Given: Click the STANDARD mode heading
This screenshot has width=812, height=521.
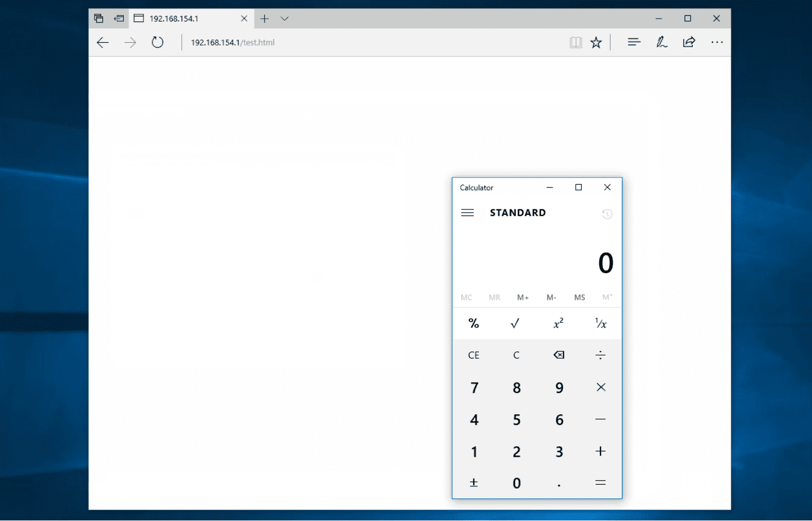Looking at the screenshot, I should click(518, 213).
